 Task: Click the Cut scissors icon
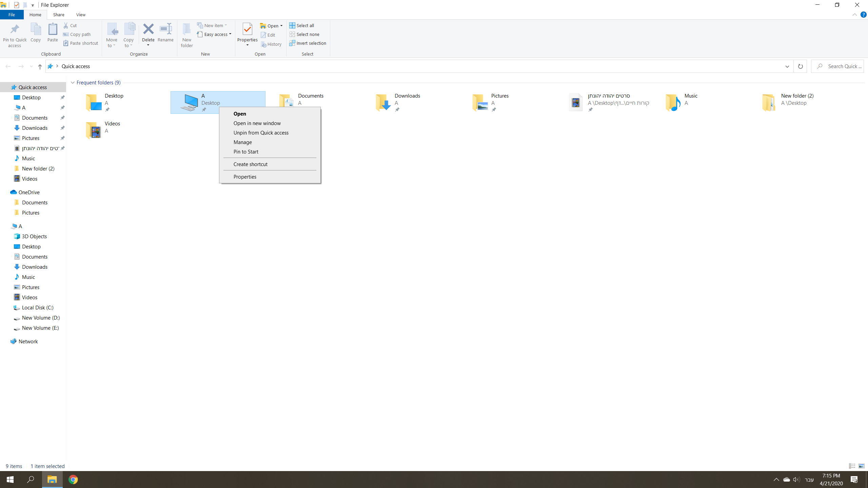[x=66, y=25]
